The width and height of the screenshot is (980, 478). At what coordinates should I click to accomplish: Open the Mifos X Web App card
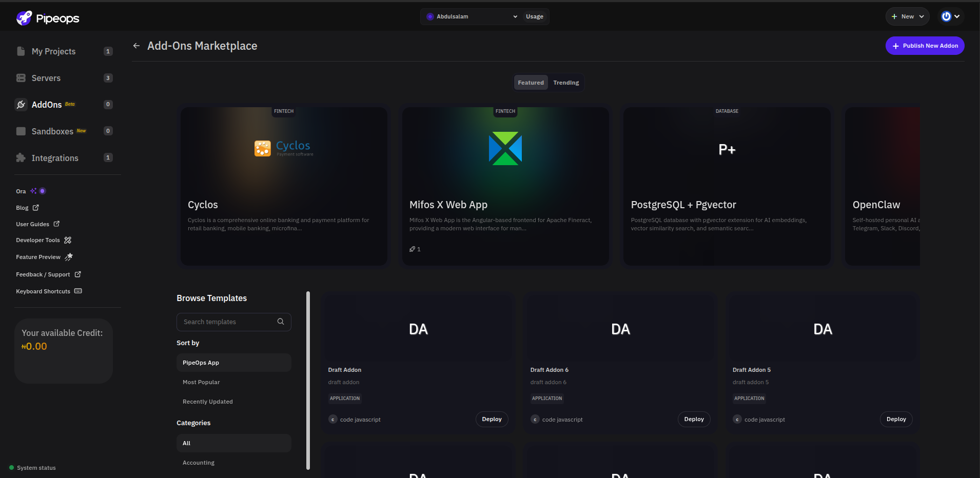pos(505,186)
